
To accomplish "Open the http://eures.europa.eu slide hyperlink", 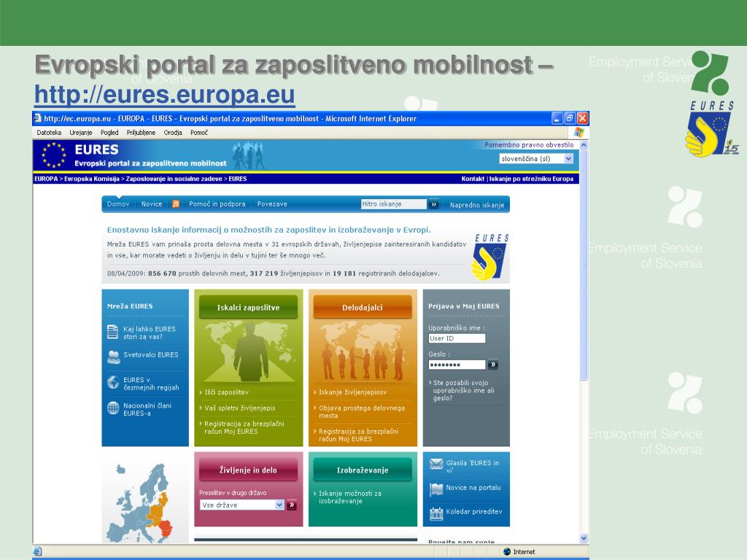I will 165,94.
